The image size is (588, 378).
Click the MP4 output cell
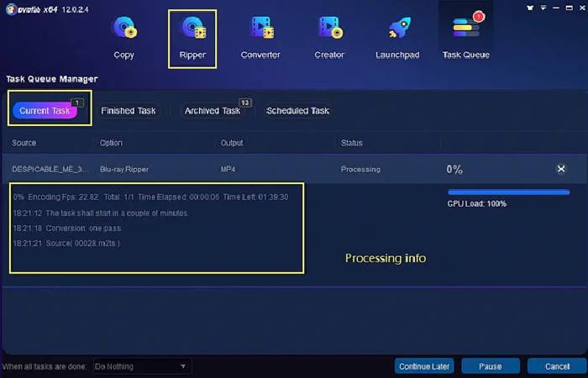pyautogui.click(x=228, y=169)
